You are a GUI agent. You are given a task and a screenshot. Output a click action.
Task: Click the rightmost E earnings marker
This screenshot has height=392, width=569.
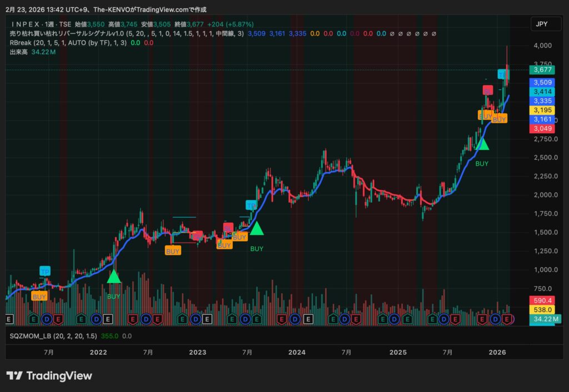click(508, 319)
